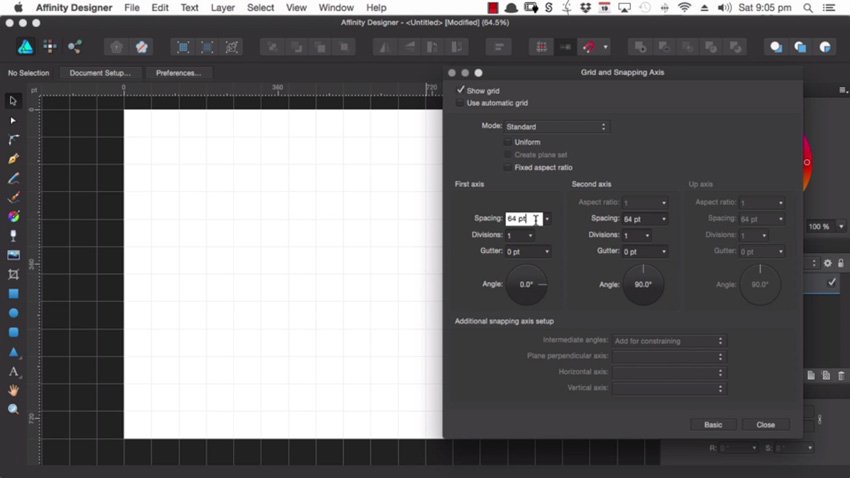This screenshot has height=478, width=850.
Task: Open the View menu
Action: (296, 8)
